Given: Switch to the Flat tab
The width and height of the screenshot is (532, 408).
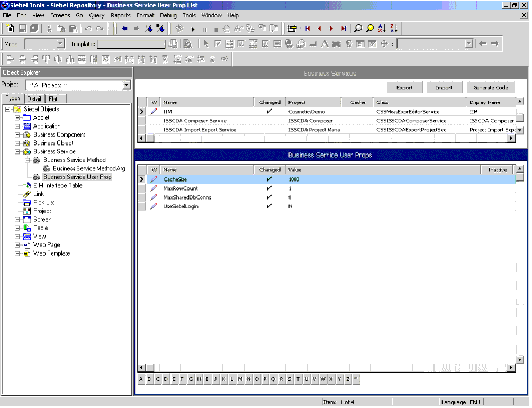Looking at the screenshot, I should point(53,99).
